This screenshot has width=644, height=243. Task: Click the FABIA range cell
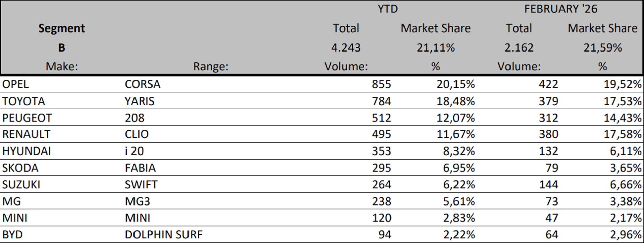click(x=140, y=168)
